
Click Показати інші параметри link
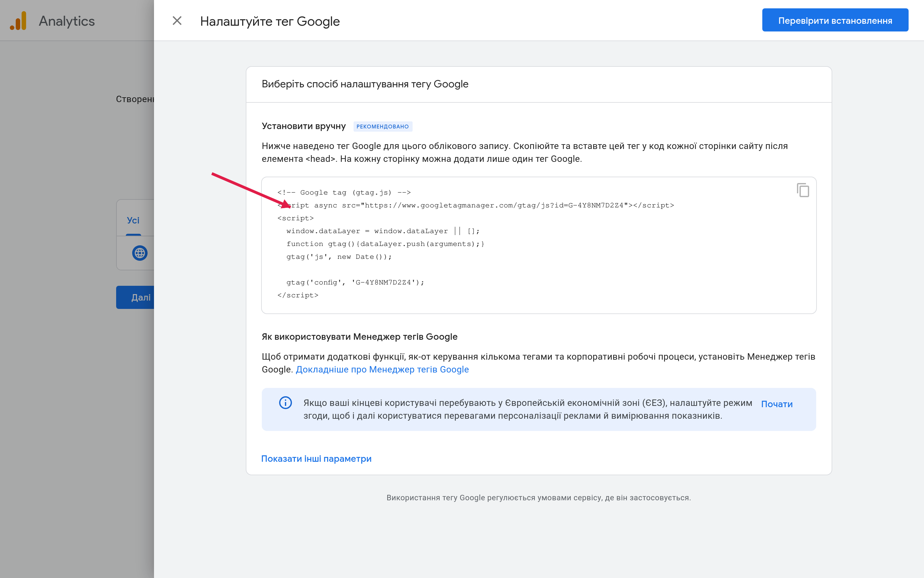(x=316, y=458)
